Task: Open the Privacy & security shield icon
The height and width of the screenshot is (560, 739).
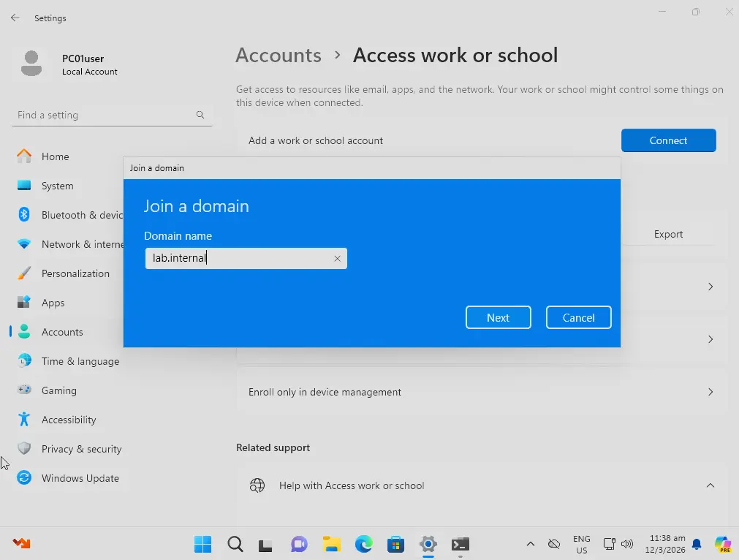Action: tap(24, 448)
